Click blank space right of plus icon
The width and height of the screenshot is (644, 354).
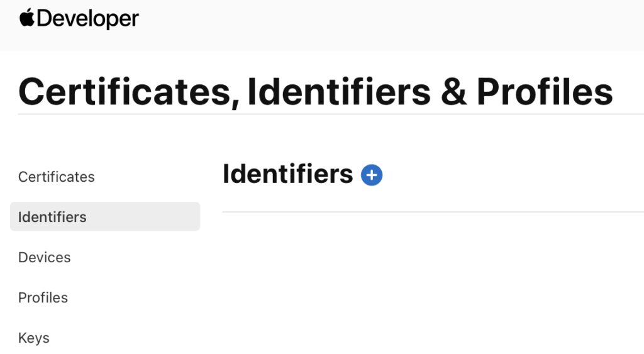point(503,175)
